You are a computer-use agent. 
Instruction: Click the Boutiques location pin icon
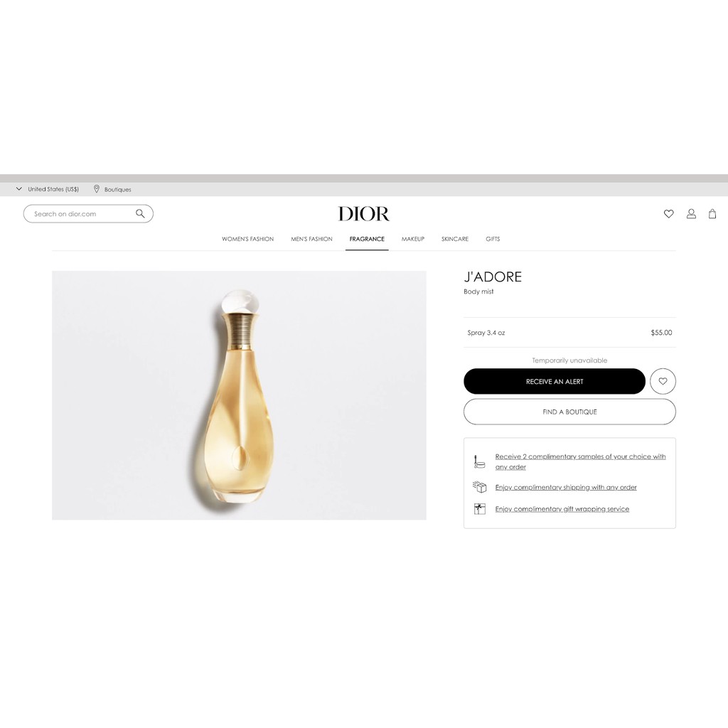pos(97,189)
